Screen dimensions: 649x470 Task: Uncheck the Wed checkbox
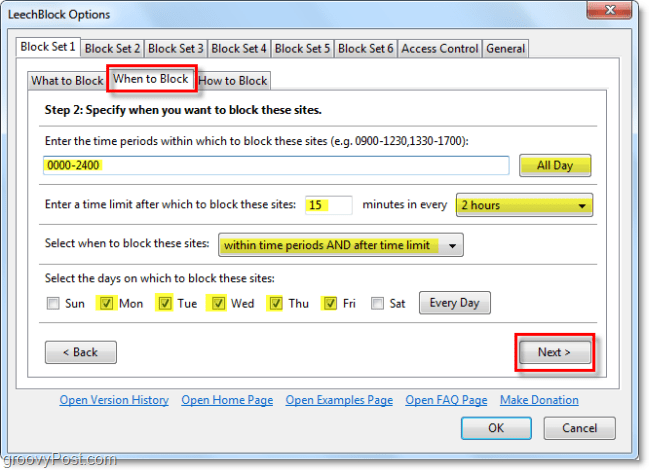[x=218, y=303]
